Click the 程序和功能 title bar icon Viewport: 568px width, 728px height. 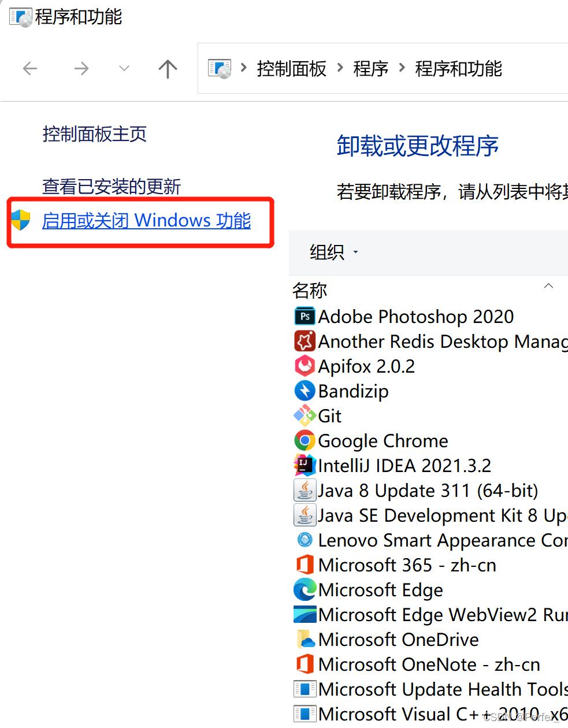[x=20, y=17]
